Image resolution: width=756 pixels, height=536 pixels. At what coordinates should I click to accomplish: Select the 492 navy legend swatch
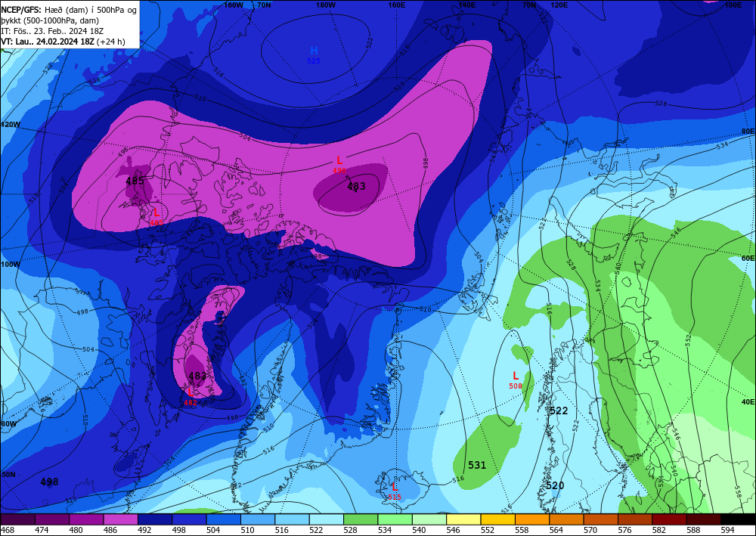coord(155,519)
